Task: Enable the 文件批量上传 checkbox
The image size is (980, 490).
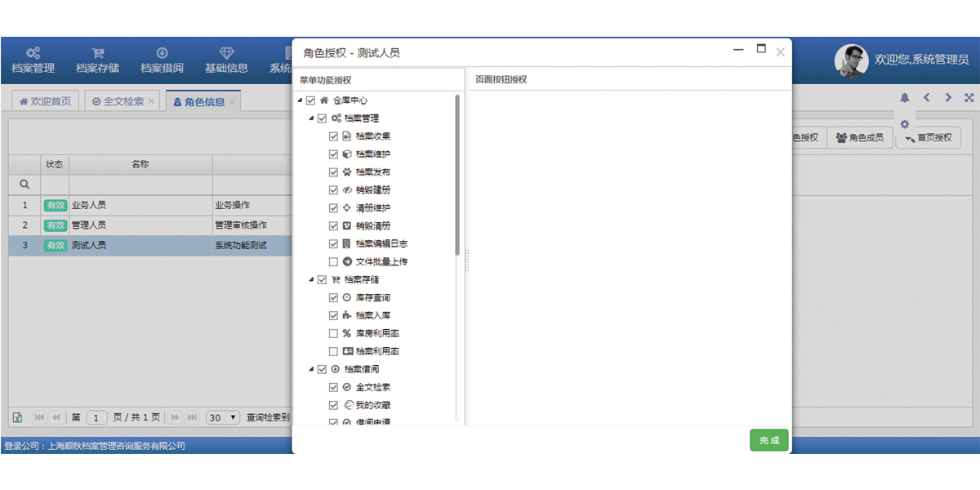Action: pyautogui.click(x=333, y=262)
